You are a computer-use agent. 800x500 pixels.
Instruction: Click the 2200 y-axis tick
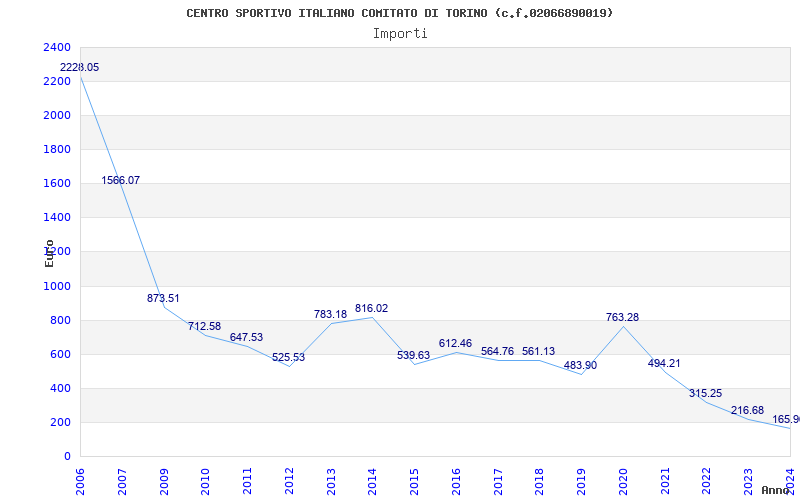coord(57,82)
